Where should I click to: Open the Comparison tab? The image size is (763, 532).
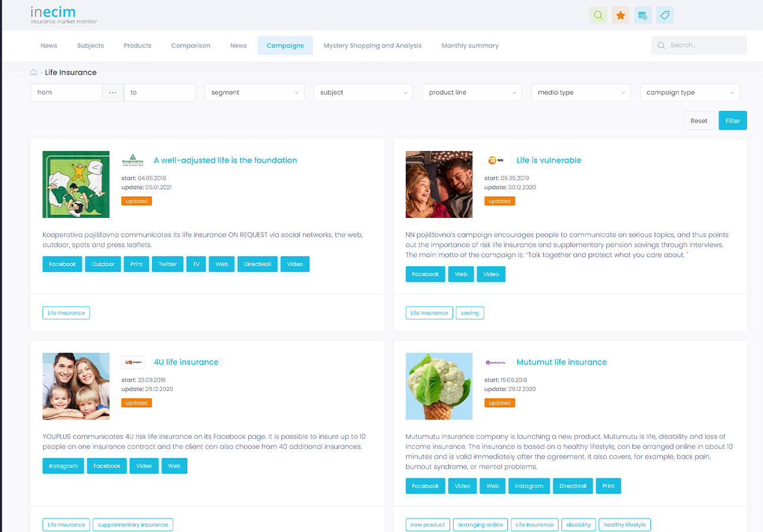coord(190,45)
